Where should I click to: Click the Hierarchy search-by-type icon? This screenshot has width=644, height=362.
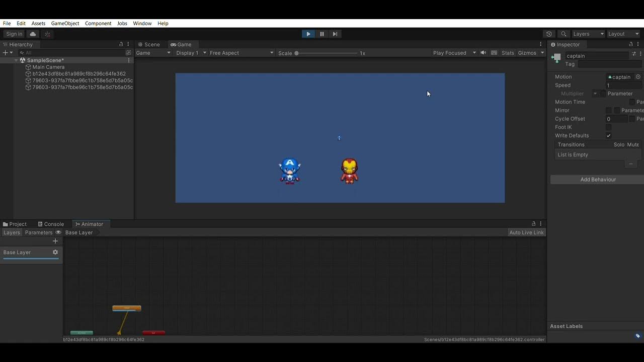click(x=128, y=53)
